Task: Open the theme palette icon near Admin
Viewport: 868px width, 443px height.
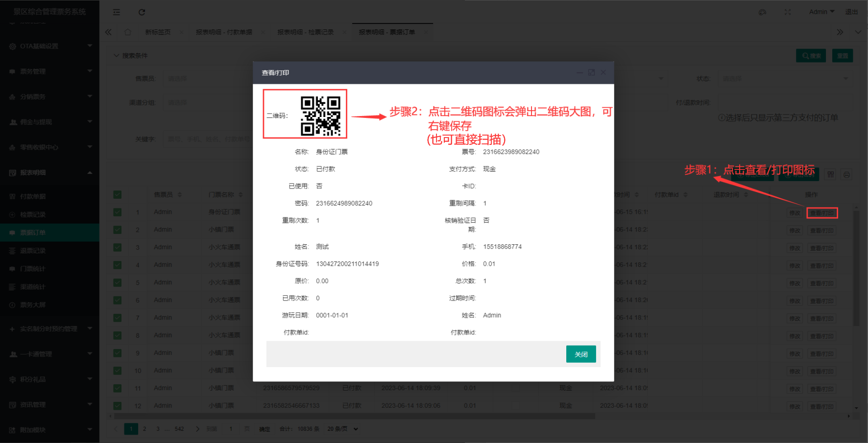Action: 762,12
